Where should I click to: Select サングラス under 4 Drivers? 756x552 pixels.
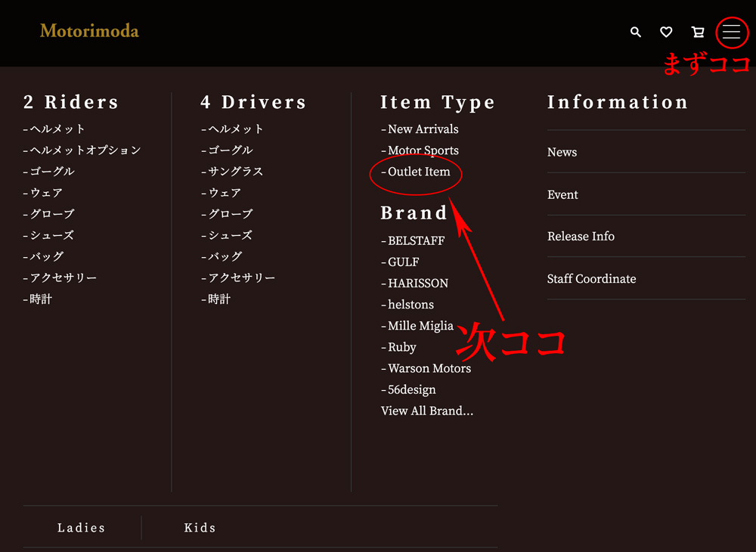pyautogui.click(x=235, y=172)
